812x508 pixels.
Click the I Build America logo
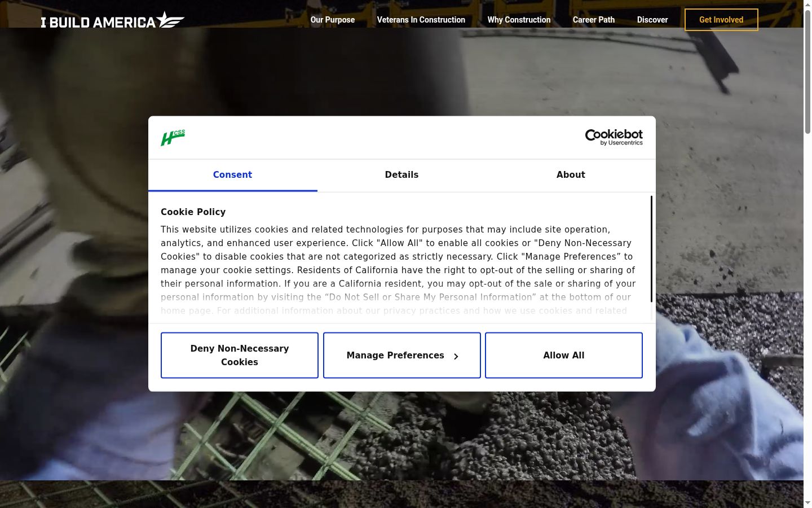coord(113,20)
